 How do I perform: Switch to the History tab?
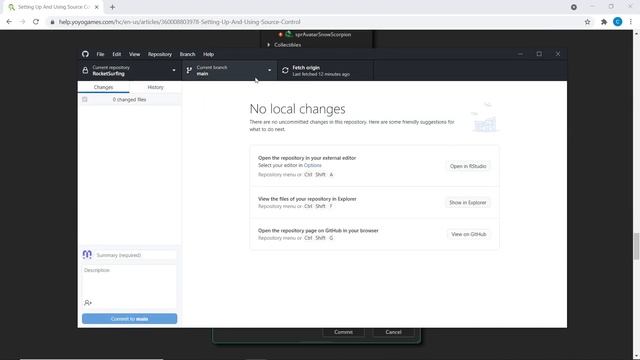point(156,87)
